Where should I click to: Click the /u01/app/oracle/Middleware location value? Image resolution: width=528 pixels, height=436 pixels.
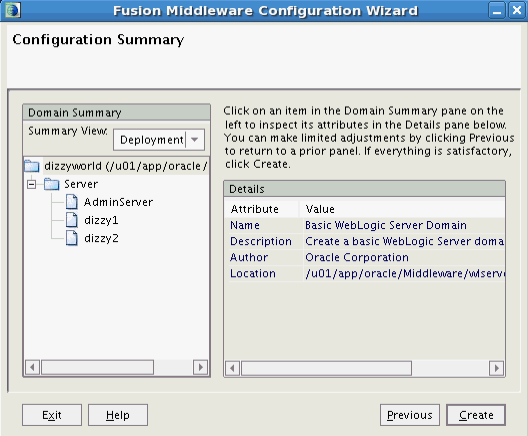tap(404, 273)
